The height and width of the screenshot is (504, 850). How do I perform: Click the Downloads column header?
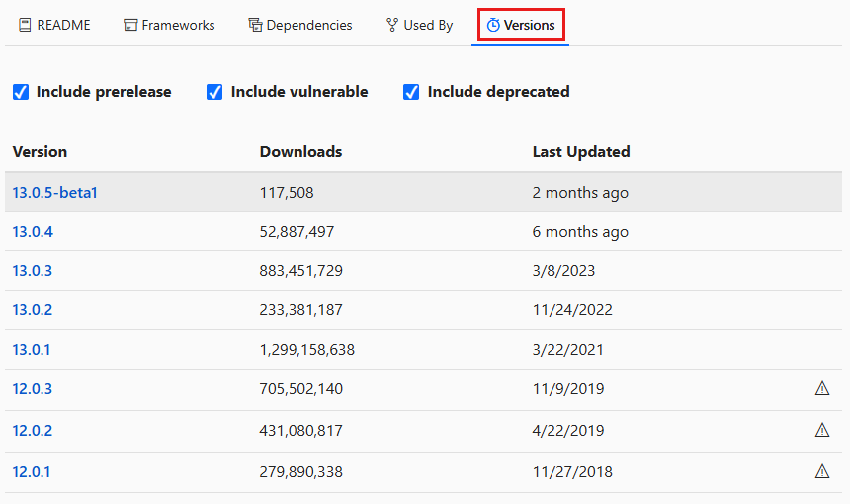tap(300, 152)
